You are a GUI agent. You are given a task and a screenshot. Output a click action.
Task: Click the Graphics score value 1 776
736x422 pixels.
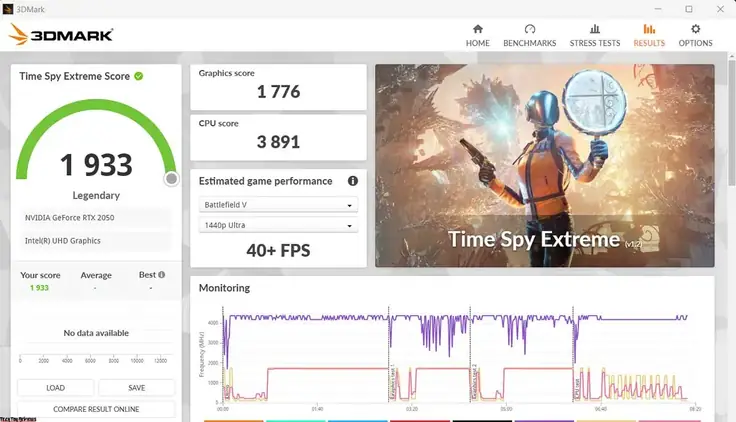278,92
